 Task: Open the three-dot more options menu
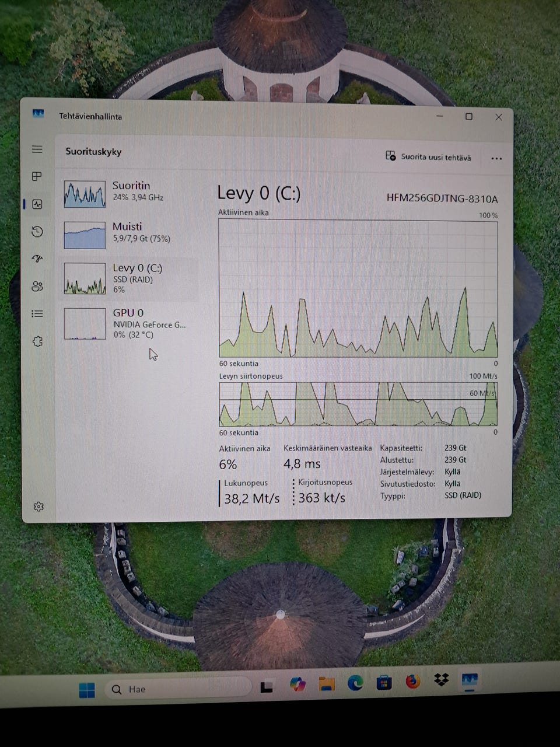(x=496, y=158)
